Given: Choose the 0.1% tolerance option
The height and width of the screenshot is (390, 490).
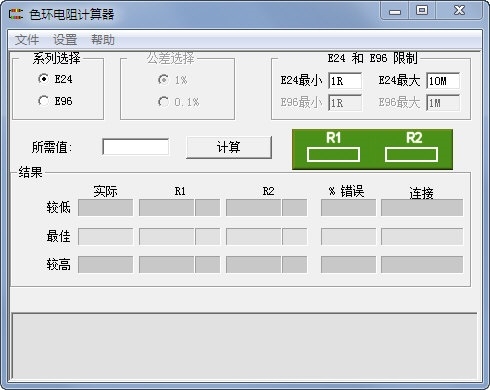Looking at the screenshot, I should [163, 102].
